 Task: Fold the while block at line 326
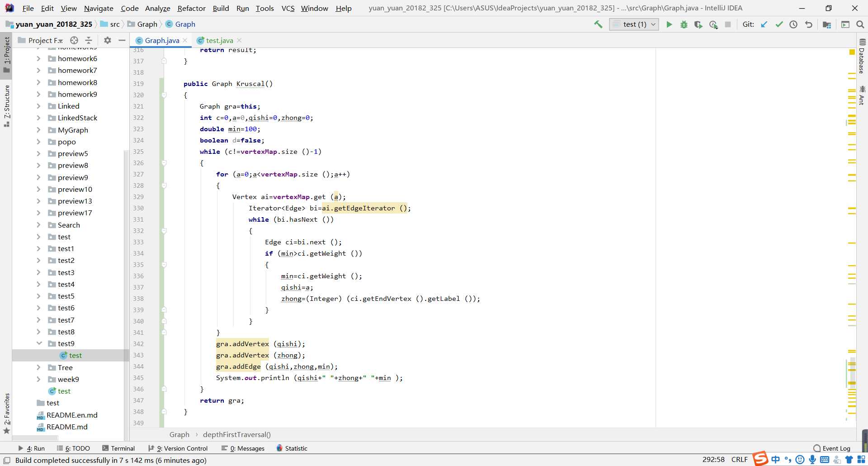pos(164,163)
